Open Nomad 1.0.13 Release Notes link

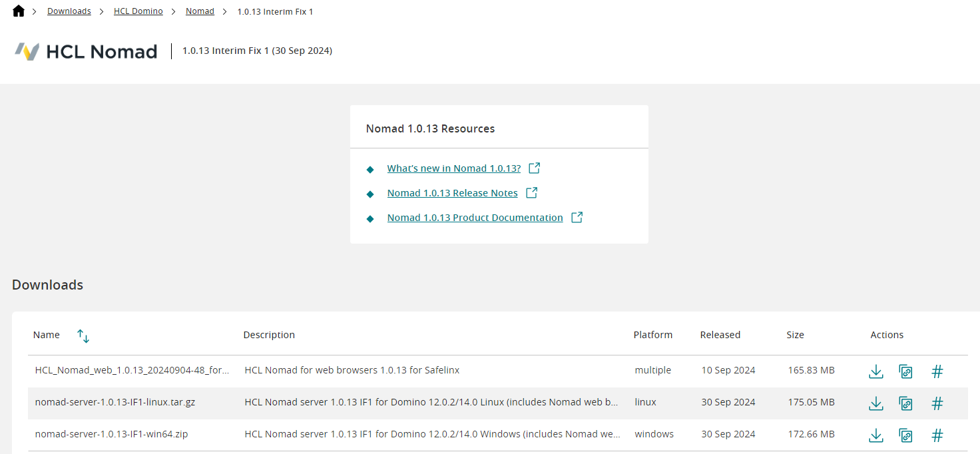tap(453, 193)
